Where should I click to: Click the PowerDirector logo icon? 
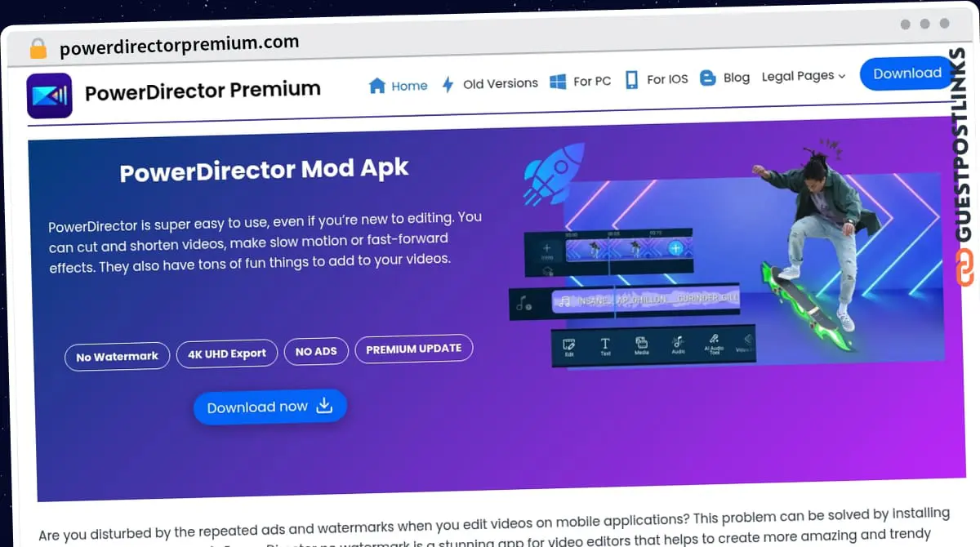(50, 96)
